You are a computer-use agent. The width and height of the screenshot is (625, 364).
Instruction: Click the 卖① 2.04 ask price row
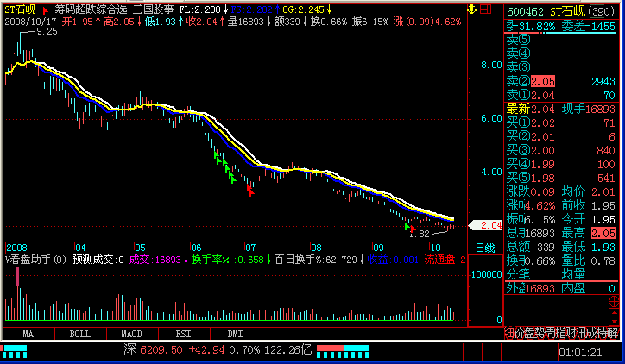561,95
